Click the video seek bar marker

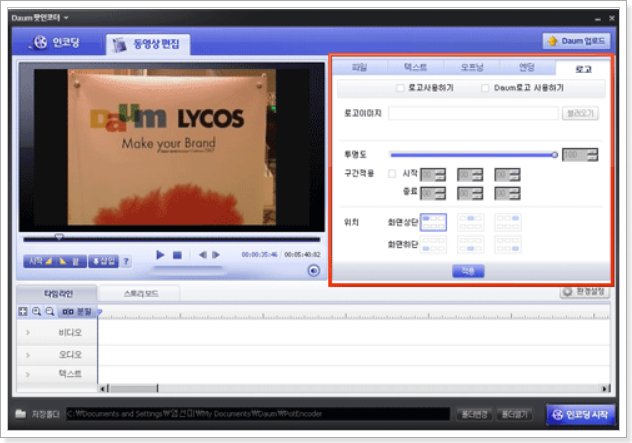coord(59,237)
